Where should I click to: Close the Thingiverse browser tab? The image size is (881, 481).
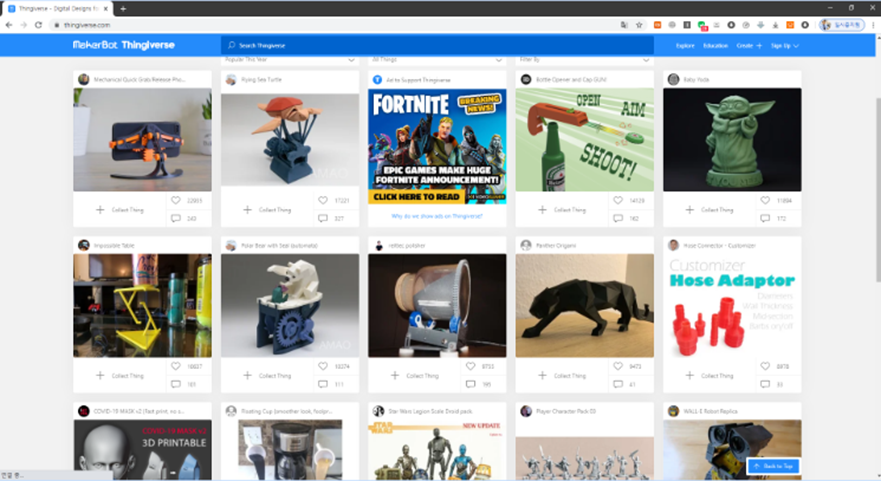click(x=105, y=8)
